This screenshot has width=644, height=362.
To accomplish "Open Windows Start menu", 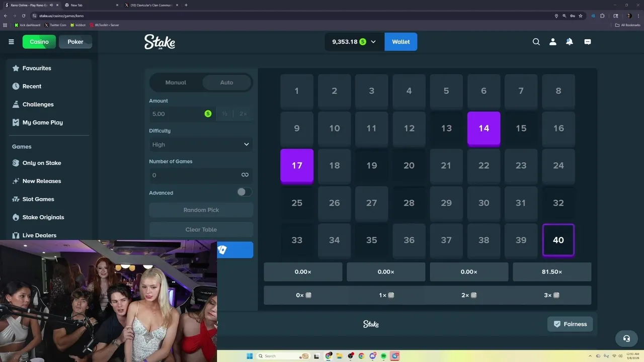I will pos(250,356).
